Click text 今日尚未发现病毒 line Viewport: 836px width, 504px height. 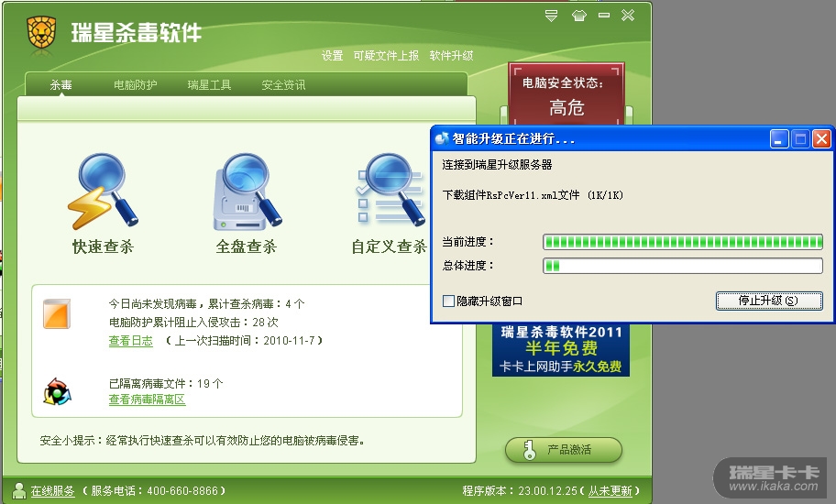click(206, 304)
